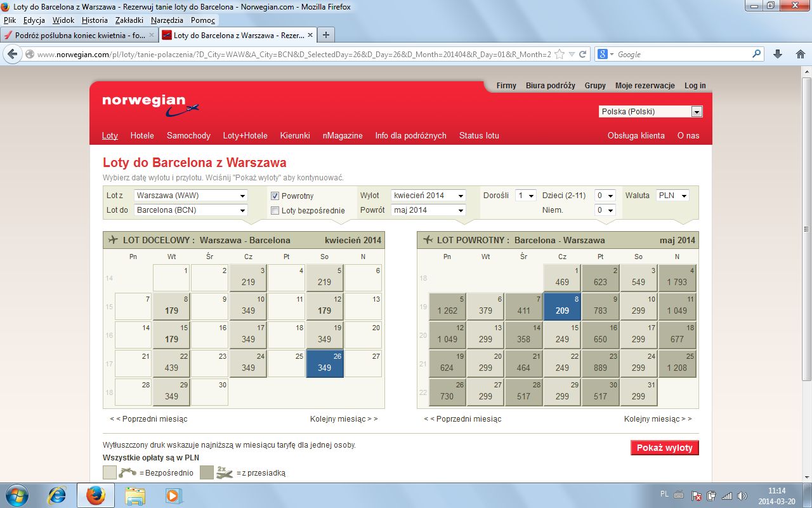Open Moje rezerwacje link
Image resolution: width=812 pixels, height=508 pixels.
click(645, 86)
